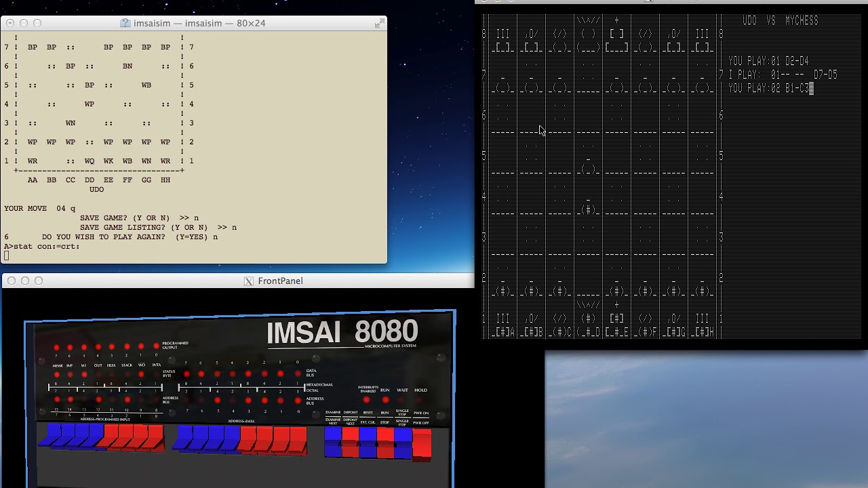868x488 pixels.
Task: Toggle the Run / Stop switch
Action: coord(385,443)
